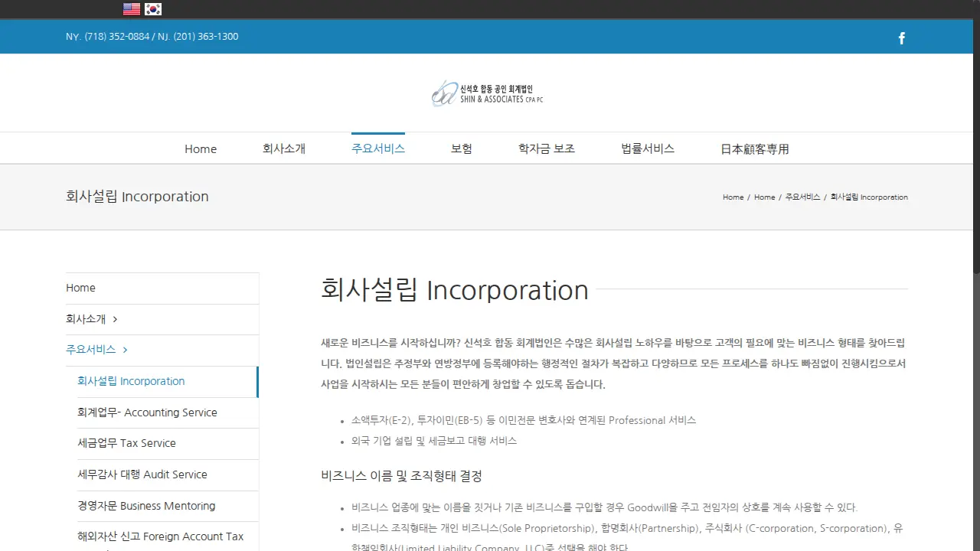Switch language with the US flag icon

(132, 9)
